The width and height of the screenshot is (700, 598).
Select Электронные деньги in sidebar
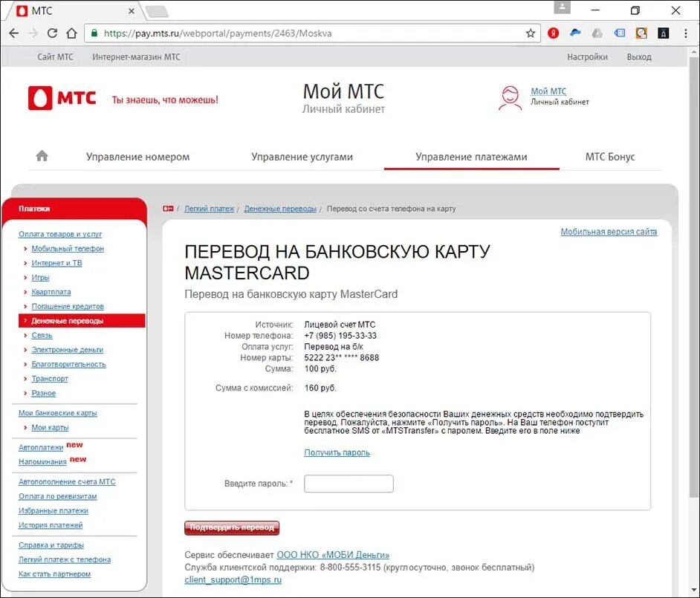pyautogui.click(x=68, y=349)
